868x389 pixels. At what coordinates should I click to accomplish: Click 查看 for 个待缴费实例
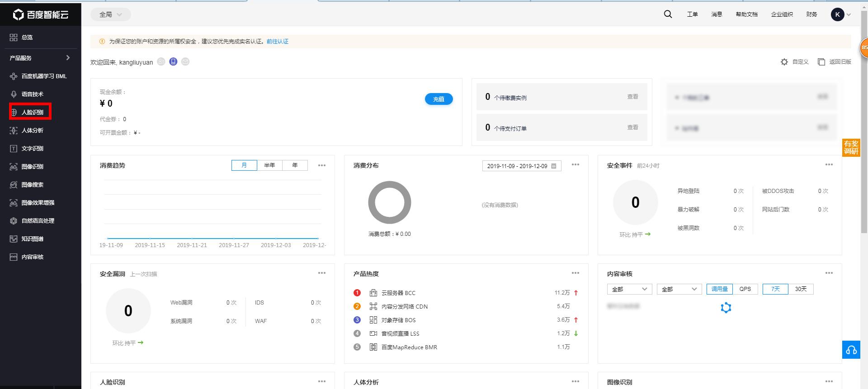coord(632,97)
